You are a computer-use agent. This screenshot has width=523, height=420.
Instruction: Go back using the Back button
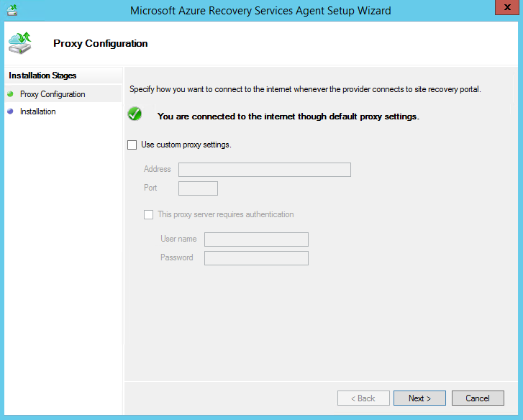[363, 398]
